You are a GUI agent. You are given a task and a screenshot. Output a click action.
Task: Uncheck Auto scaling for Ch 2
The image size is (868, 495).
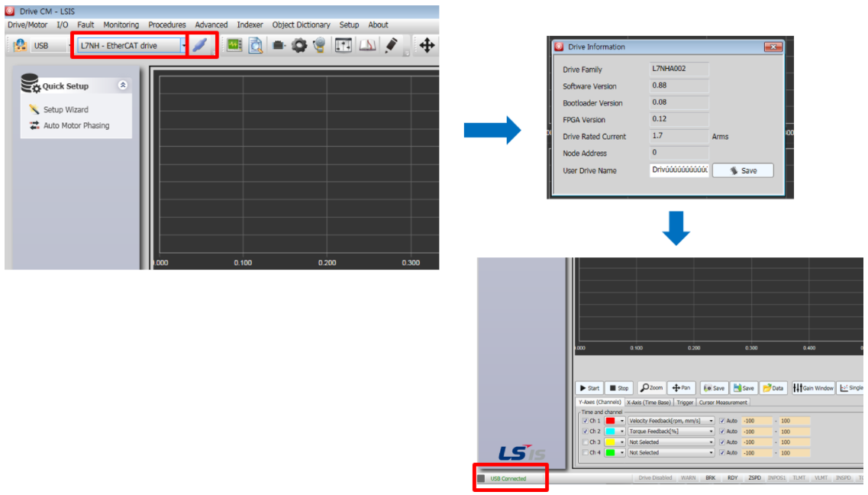tap(722, 431)
